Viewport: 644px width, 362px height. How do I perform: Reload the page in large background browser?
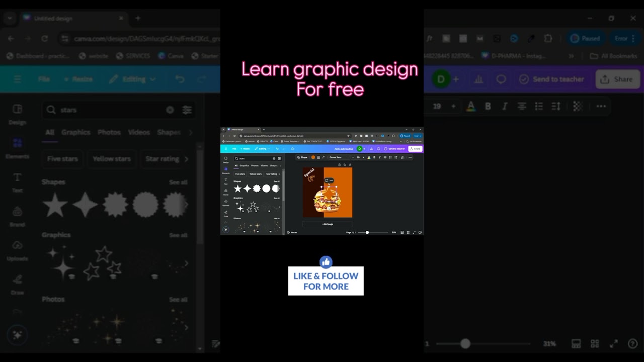pos(45,38)
